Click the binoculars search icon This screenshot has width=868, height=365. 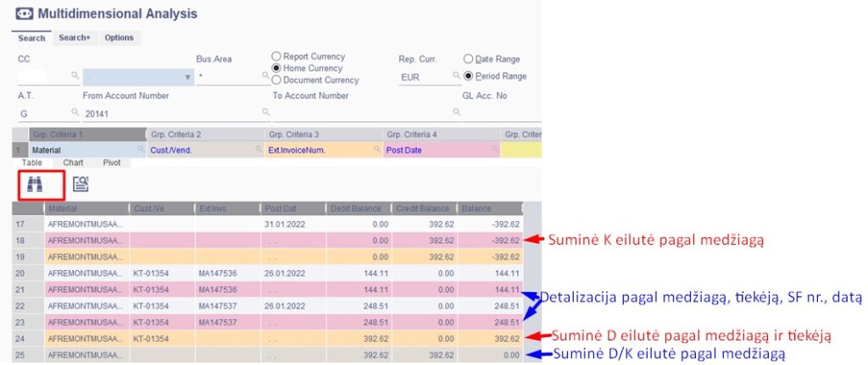coord(35,185)
